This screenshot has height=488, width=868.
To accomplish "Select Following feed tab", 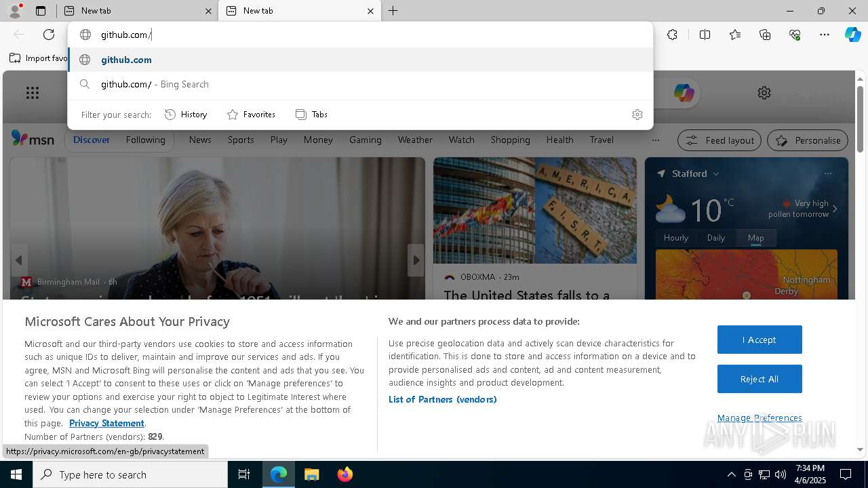I will pyautogui.click(x=145, y=140).
